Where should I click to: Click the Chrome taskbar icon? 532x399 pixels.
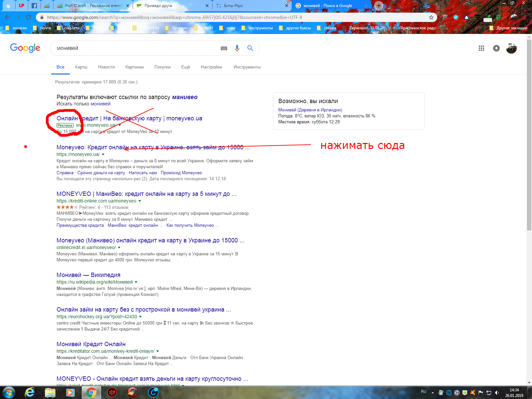tap(91, 393)
